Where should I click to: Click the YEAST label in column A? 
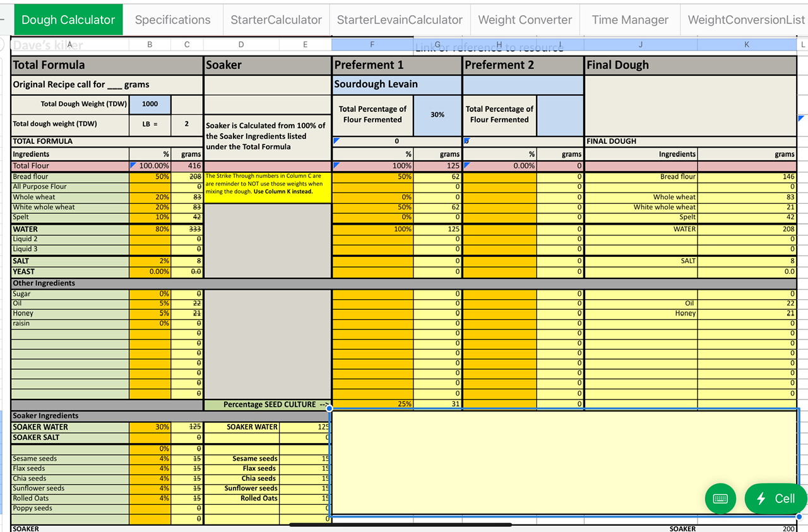pyautogui.click(x=70, y=271)
